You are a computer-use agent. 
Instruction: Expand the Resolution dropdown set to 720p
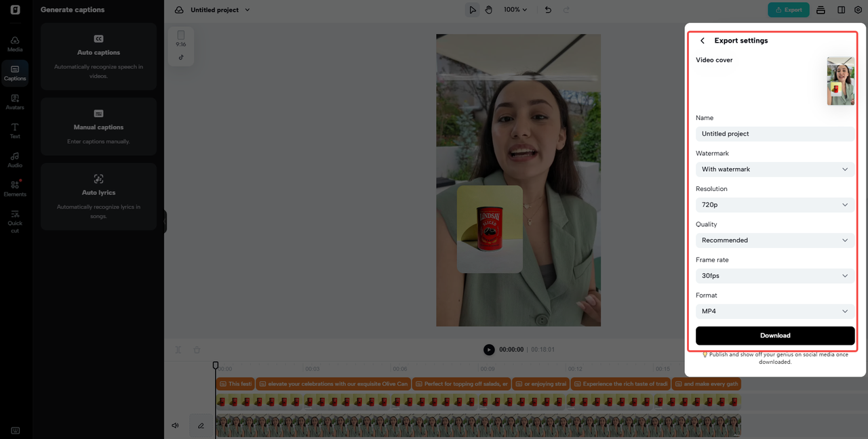click(x=774, y=205)
